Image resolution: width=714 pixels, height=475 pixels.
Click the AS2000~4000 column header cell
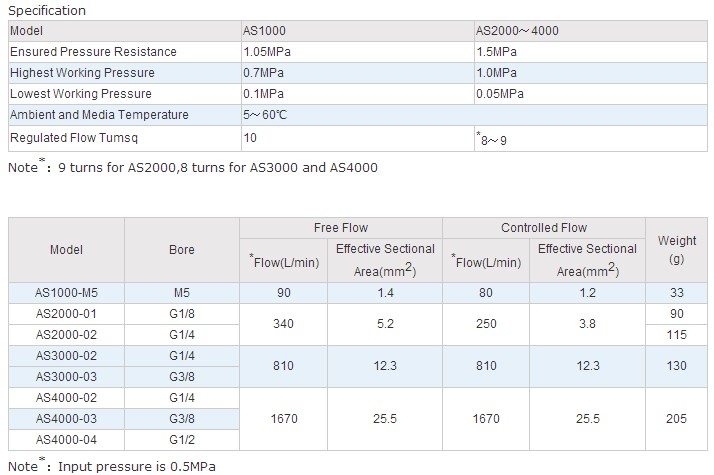click(517, 31)
